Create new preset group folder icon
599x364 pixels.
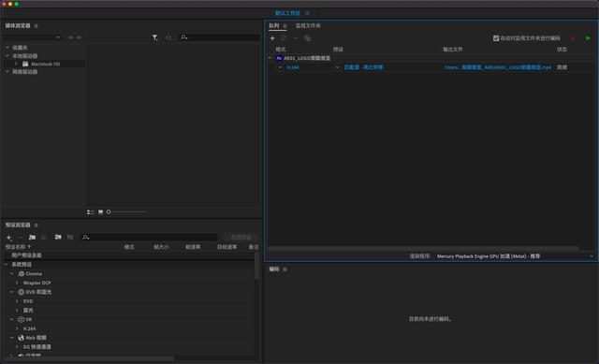coord(32,238)
